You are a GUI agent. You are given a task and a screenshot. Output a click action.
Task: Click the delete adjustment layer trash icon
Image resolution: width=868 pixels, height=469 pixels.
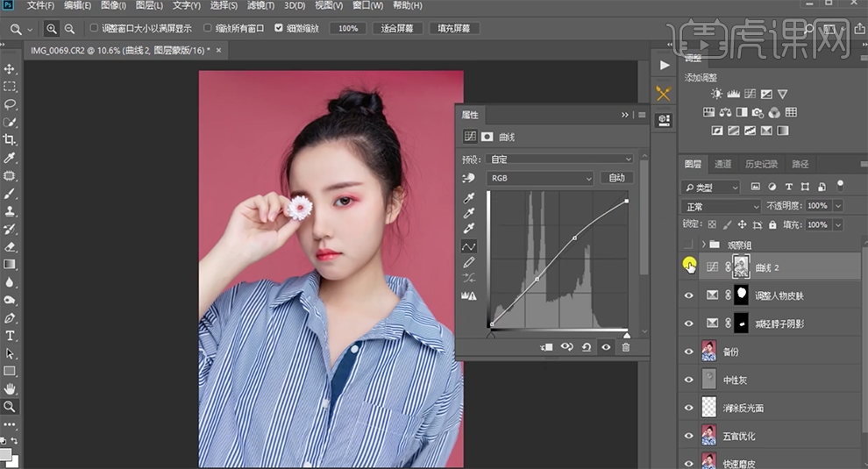(626, 347)
